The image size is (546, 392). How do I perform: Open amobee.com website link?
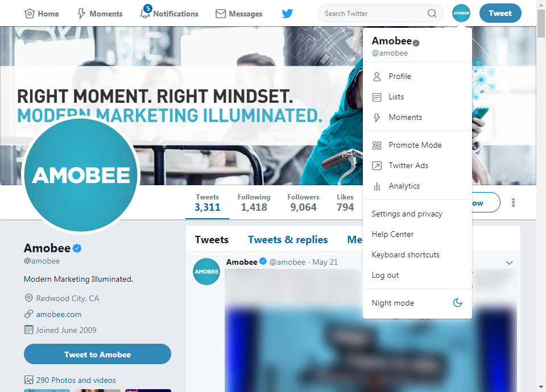59,314
